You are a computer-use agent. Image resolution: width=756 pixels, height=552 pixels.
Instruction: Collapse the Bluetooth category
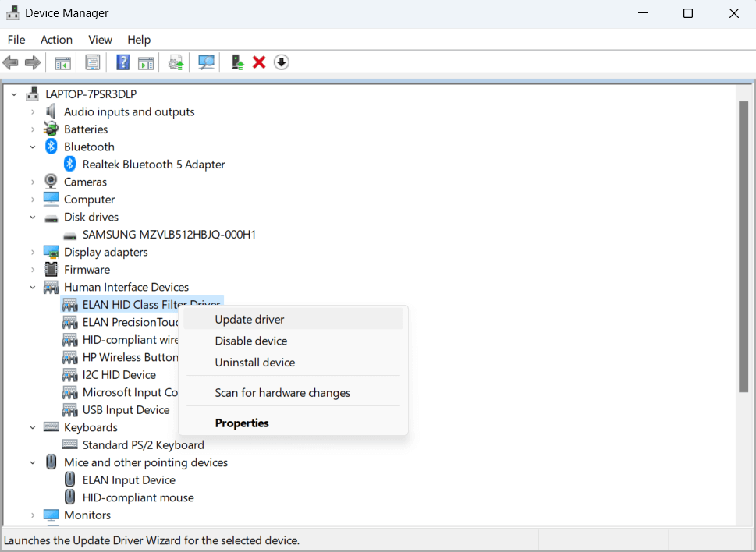(33, 147)
